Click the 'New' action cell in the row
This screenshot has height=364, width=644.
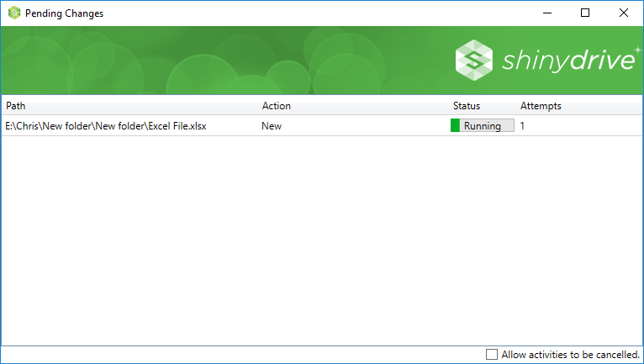[272, 126]
